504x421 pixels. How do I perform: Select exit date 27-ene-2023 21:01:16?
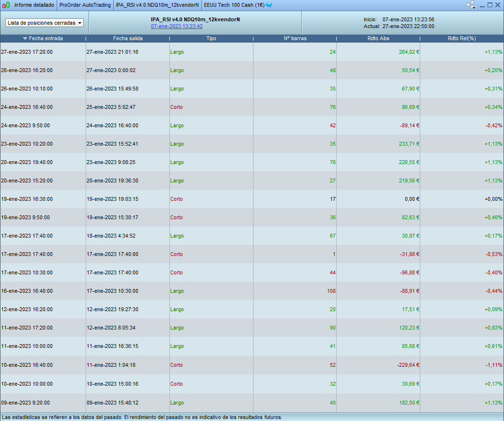tap(113, 52)
